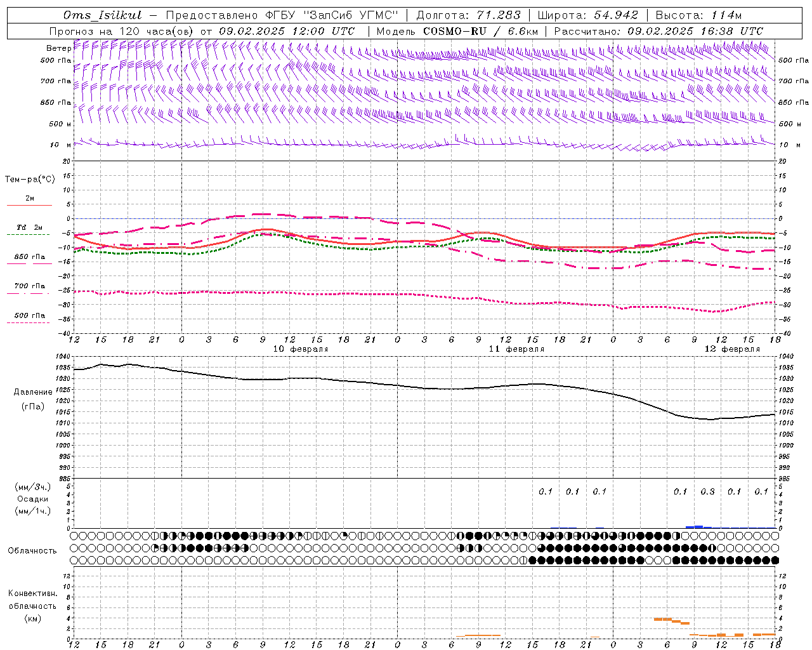Click the Долгота: 71.283 longitude value

tap(468, 15)
